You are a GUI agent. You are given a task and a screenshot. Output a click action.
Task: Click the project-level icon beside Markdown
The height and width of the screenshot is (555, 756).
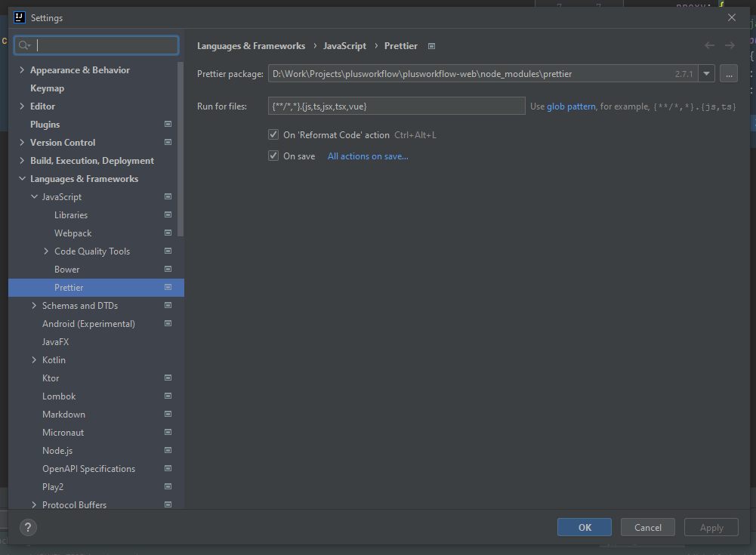tap(168, 415)
